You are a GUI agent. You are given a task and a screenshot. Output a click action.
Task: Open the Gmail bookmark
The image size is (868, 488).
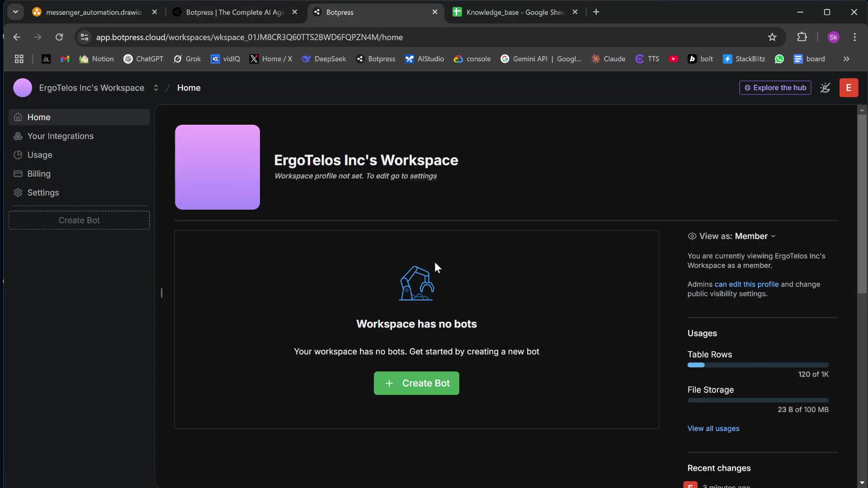65,59
